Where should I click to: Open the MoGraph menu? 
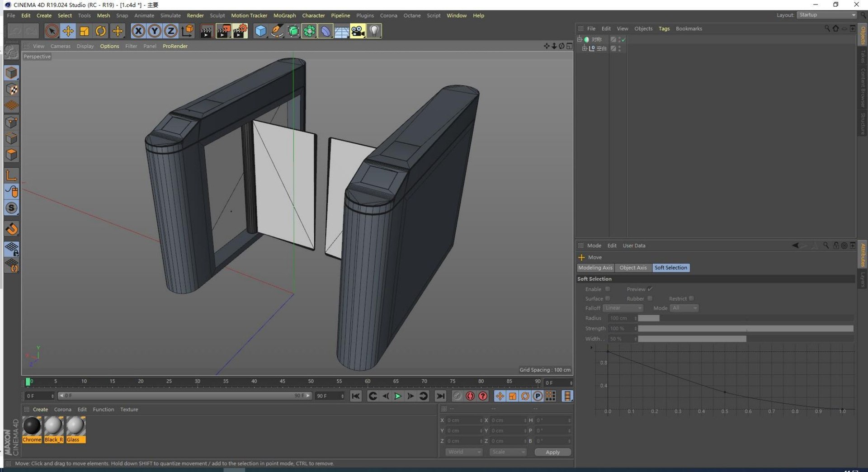pos(284,15)
